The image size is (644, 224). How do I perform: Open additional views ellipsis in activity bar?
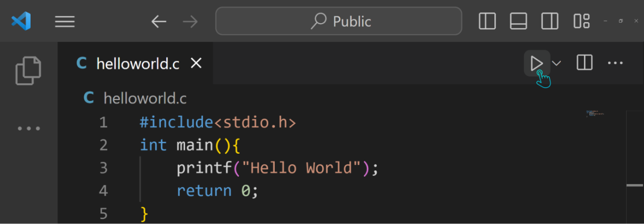pos(28,128)
